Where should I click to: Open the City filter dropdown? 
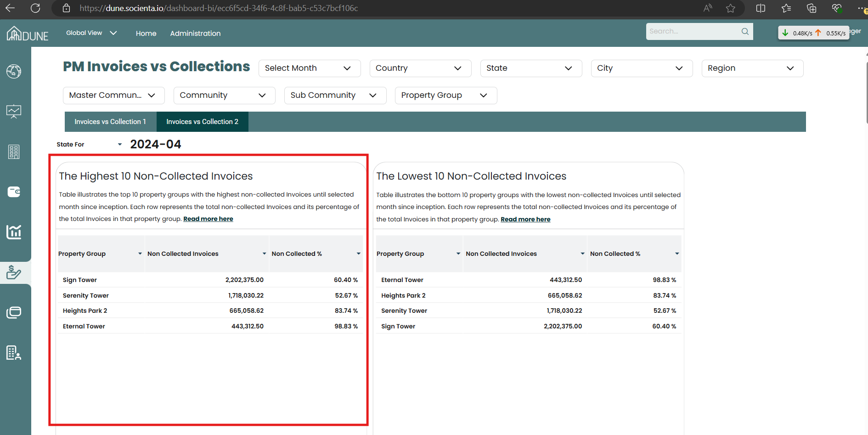[x=642, y=68]
